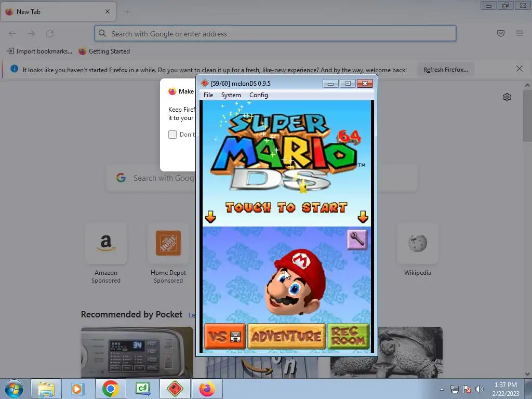This screenshot has width=532, height=399.
Task: Open the network tray icon
Action: pyautogui.click(x=454, y=389)
